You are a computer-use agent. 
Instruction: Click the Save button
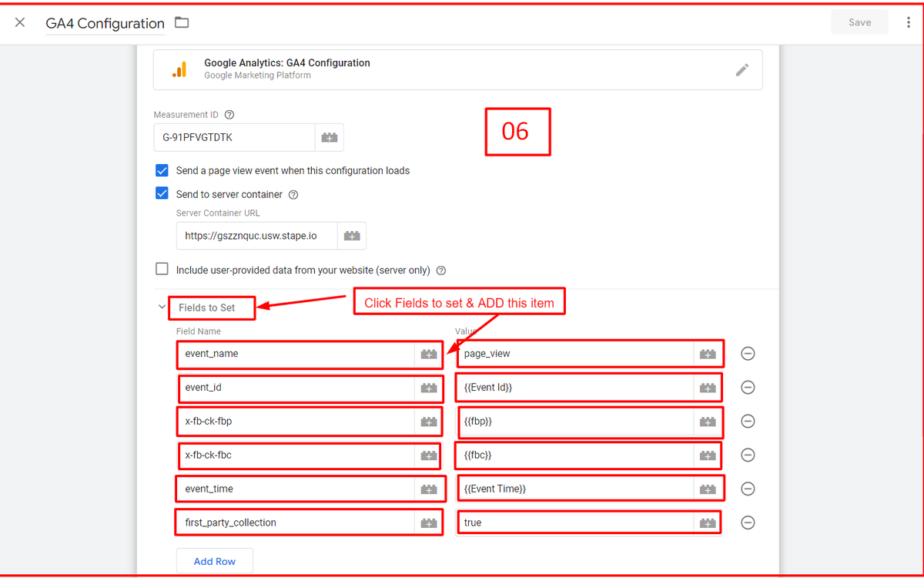[859, 22]
